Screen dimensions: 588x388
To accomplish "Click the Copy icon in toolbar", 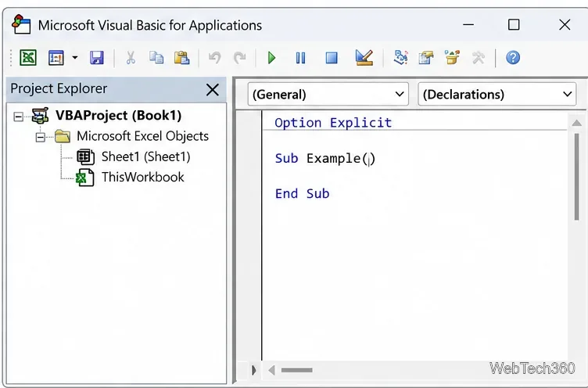I will [x=156, y=58].
